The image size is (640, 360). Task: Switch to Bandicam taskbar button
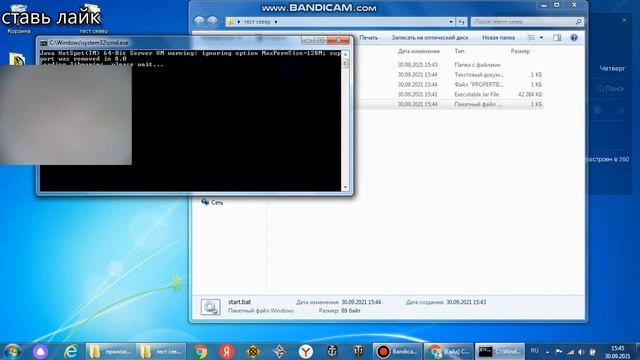click(397, 351)
